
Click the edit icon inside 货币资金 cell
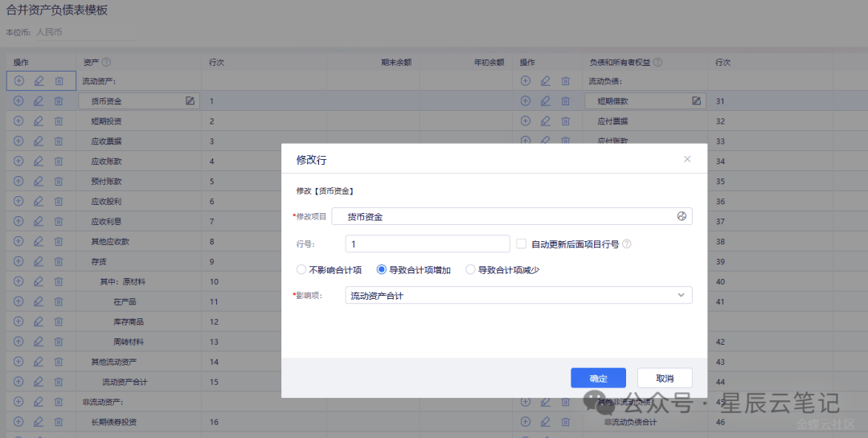click(x=190, y=100)
